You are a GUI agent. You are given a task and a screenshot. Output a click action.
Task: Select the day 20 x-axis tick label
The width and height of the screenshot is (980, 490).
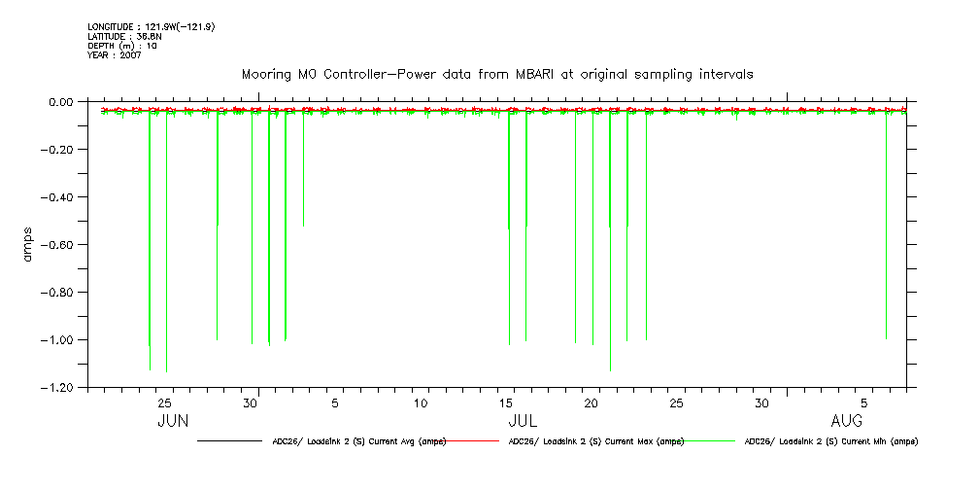[591, 402]
